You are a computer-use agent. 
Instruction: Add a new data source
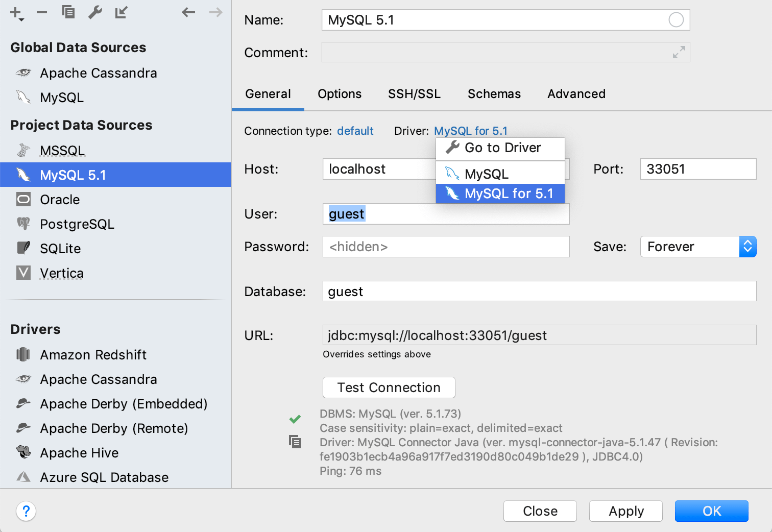(x=15, y=12)
